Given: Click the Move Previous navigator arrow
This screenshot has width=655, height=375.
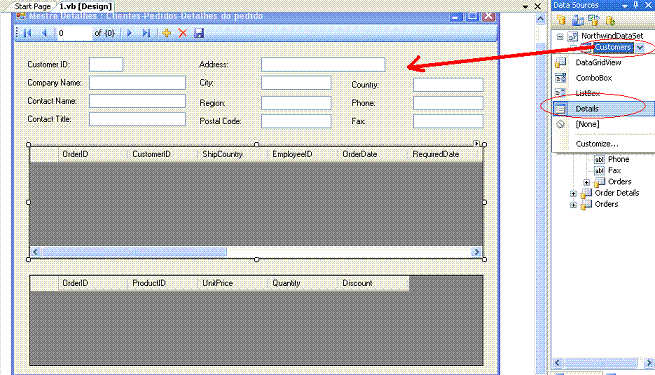Looking at the screenshot, I should pos(44,33).
